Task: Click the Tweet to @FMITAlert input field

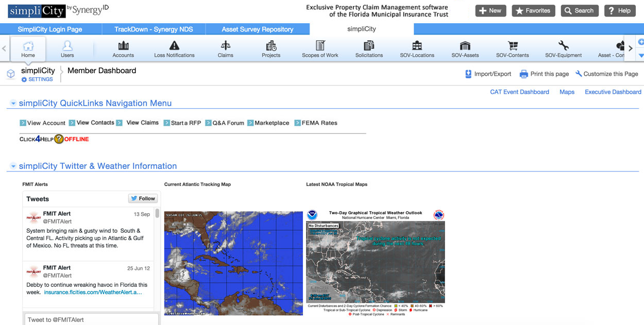Action: (x=91, y=319)
